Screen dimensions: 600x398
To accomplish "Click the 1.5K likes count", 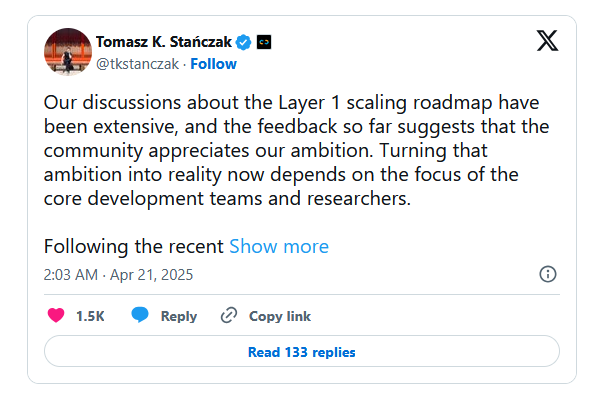I will (90, 316).
